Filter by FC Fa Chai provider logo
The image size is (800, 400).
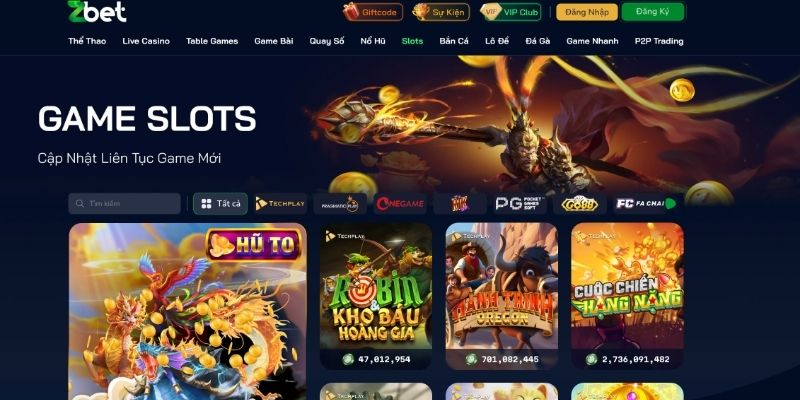point(648,204)
